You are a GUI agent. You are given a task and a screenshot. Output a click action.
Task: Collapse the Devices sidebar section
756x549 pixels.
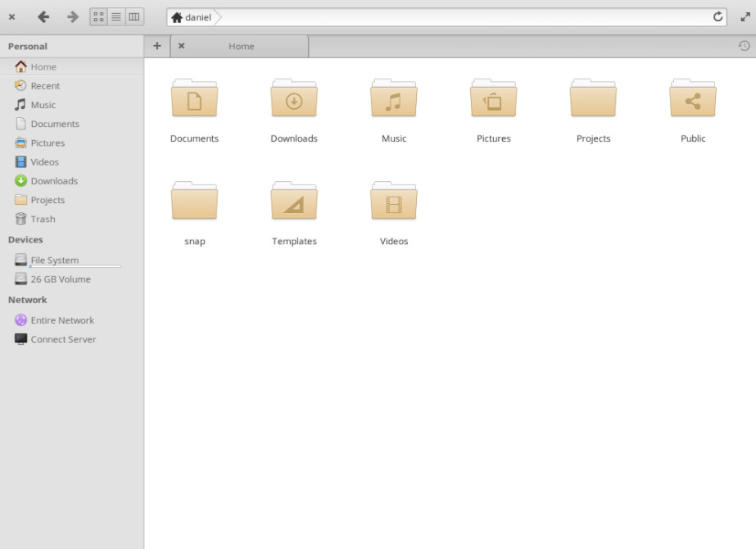pos(25,240)
